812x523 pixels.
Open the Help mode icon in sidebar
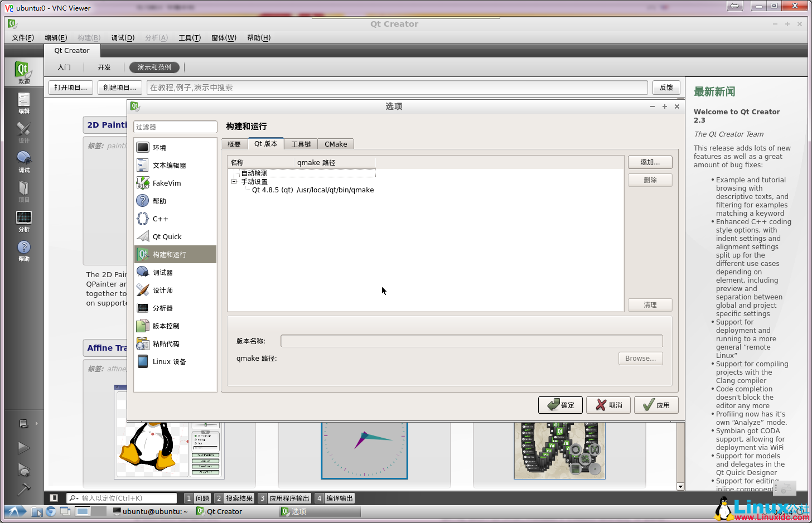pyautogui.click(x=23, y=250)
